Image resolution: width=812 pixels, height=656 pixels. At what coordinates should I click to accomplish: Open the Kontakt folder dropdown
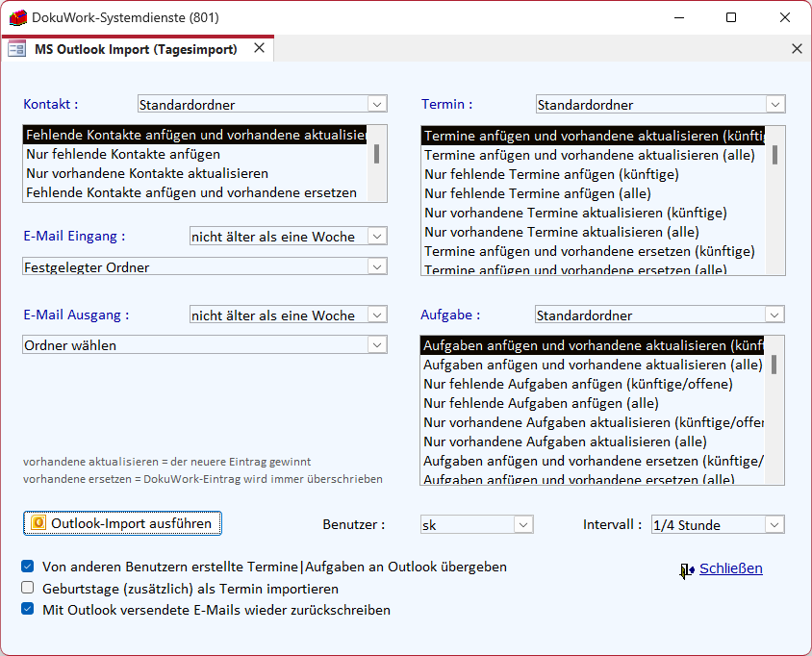point(377,104)
